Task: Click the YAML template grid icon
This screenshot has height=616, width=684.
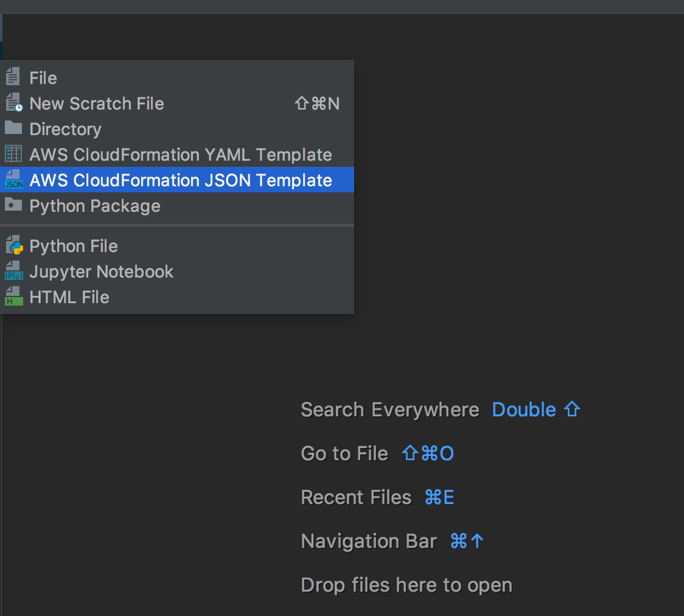Action: coord(13,153)
